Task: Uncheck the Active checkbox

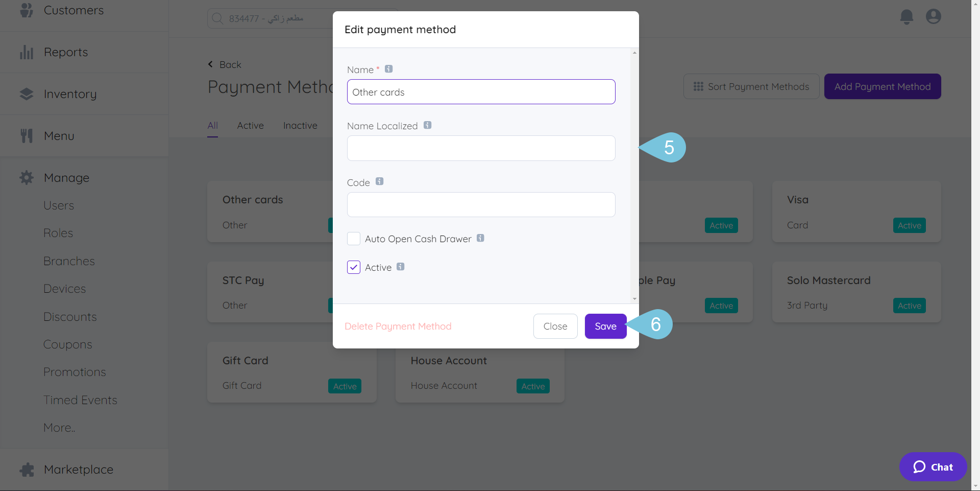Action: point(353,267)
